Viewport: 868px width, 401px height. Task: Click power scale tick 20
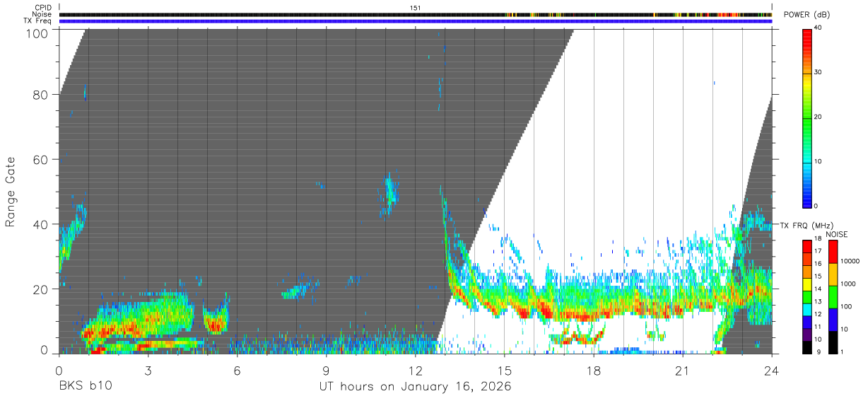(x=819, y=117)
